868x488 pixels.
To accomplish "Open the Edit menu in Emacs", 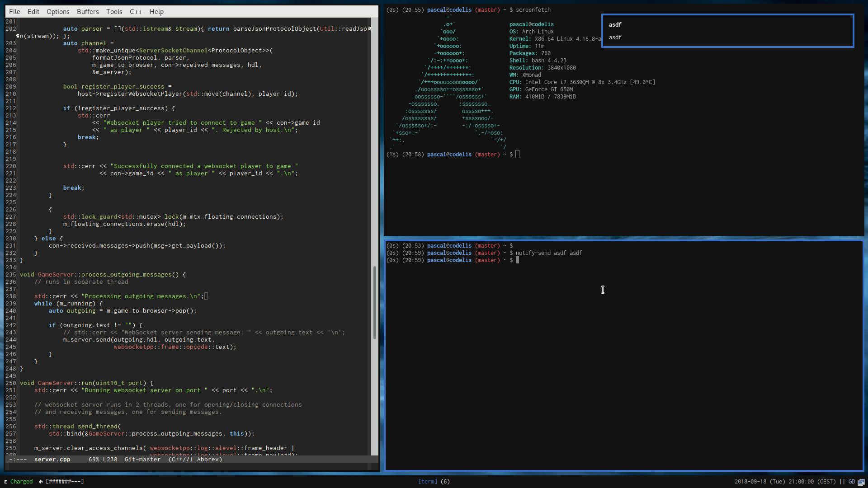I will tap(33, 12).
